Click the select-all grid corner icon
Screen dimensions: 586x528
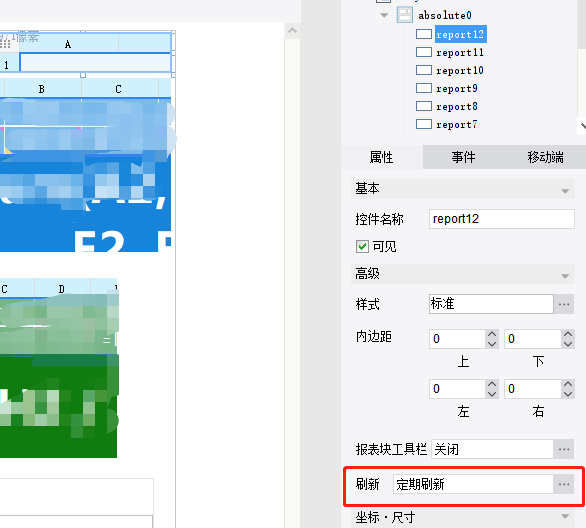(6, 44)
